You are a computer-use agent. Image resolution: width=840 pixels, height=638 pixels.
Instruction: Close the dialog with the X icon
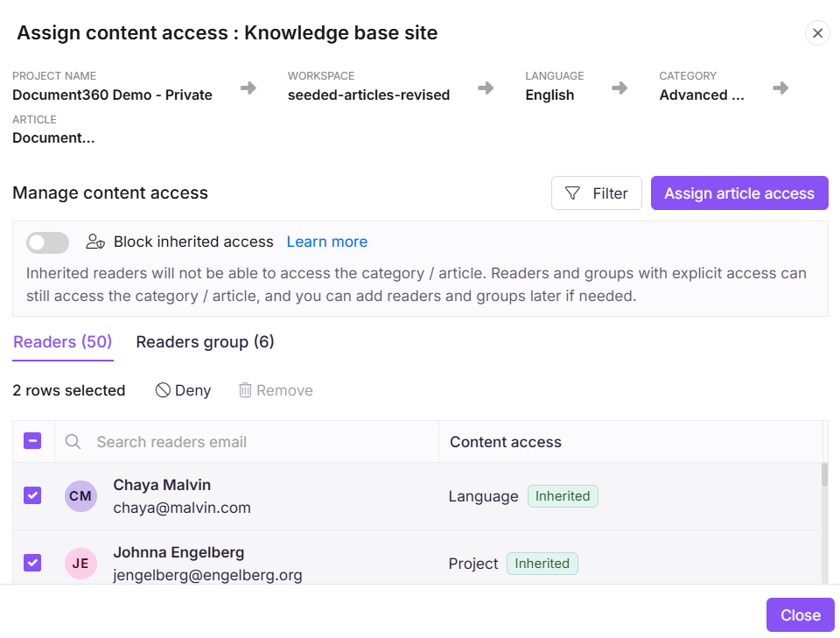[817, 33]
